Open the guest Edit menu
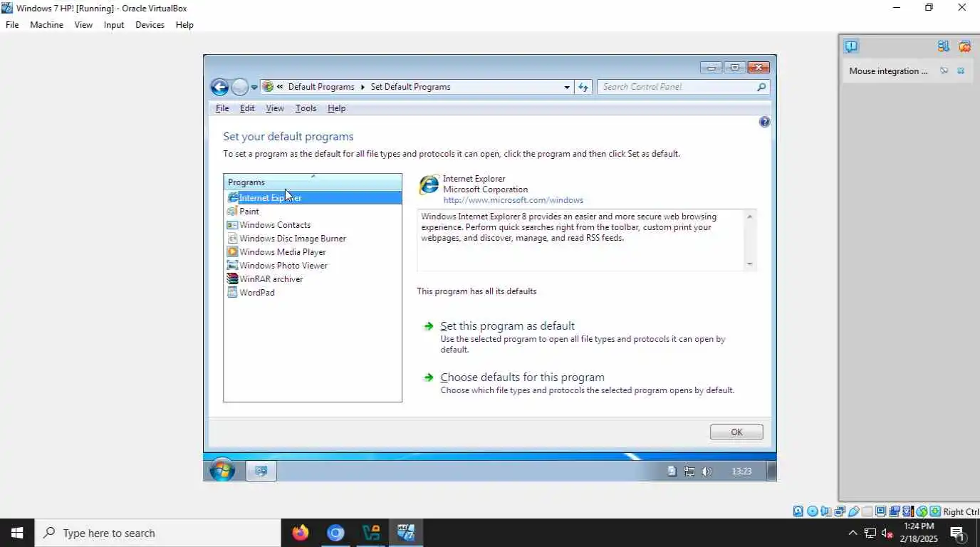Viewport: 980px width, 547px height. point(247,108)
